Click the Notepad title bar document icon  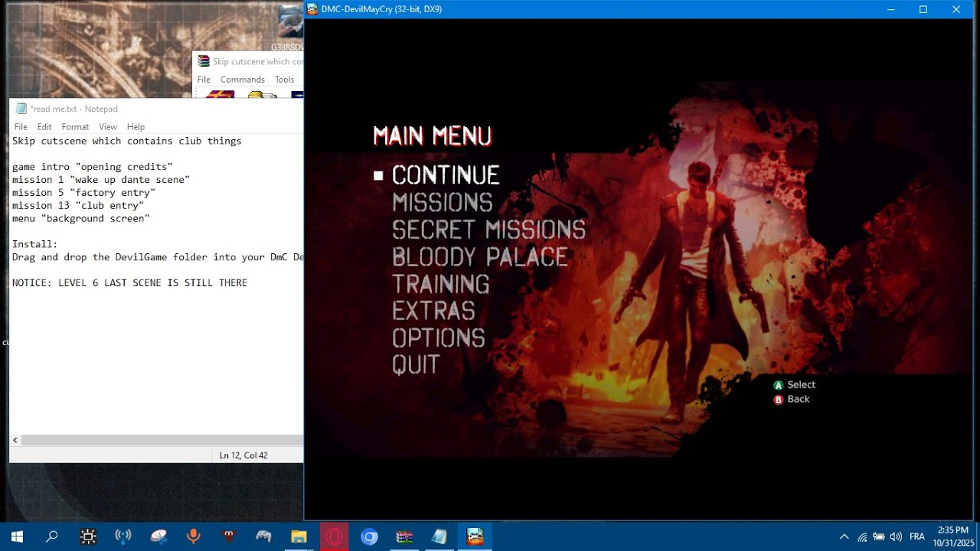coord(21,109)
